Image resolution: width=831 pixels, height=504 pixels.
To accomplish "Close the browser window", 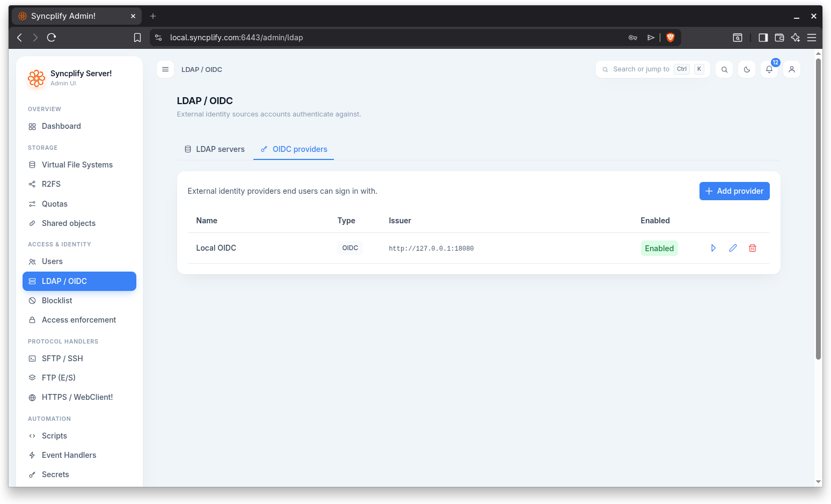I will coord(814,17).
